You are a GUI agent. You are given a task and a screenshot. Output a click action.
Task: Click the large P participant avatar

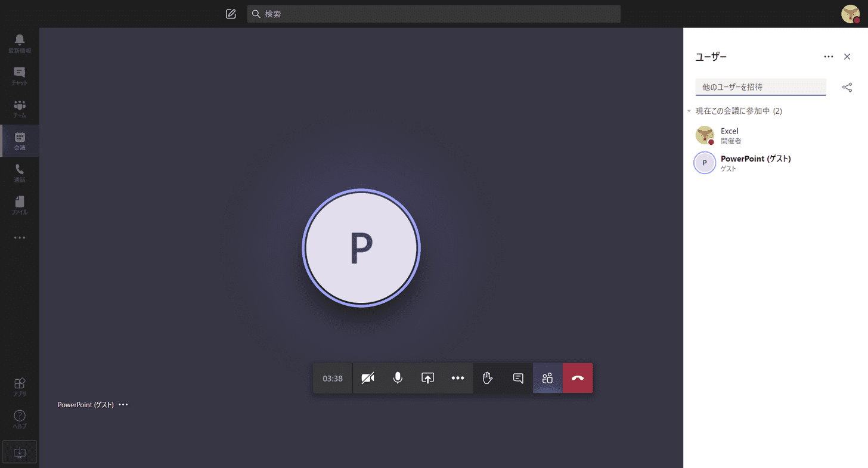click(x=361, y=248)
